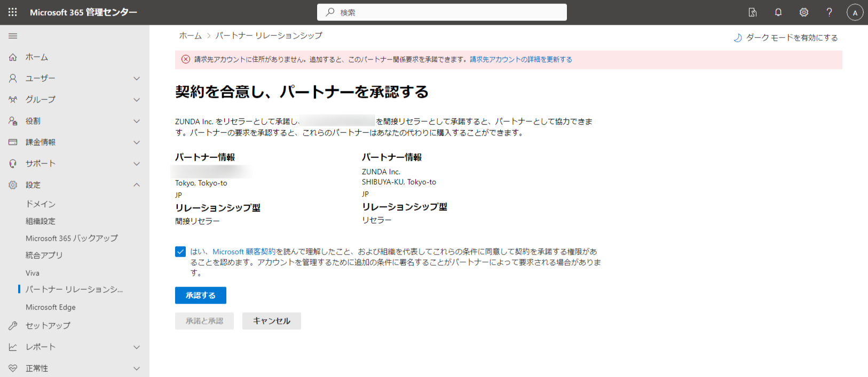
Task: Click the Tokyo, Tokyo-to address text
Action: [201, 183]
